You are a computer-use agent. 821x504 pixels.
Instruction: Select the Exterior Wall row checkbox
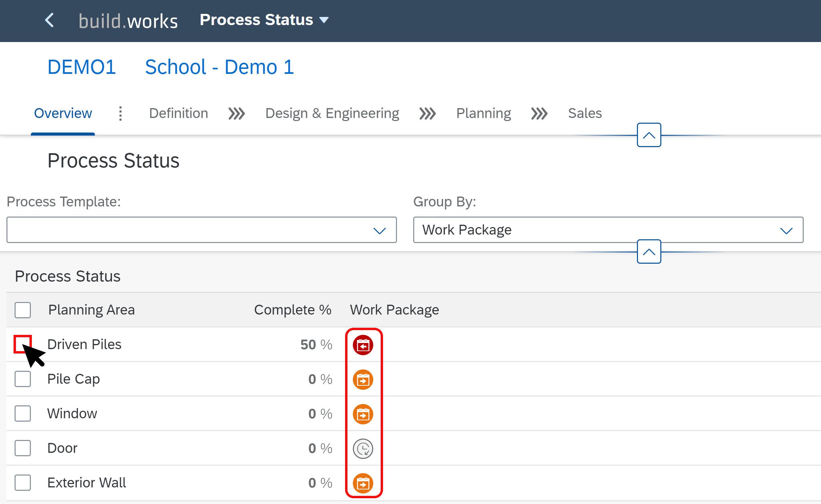pyautogui.click(x=23, y=483)
